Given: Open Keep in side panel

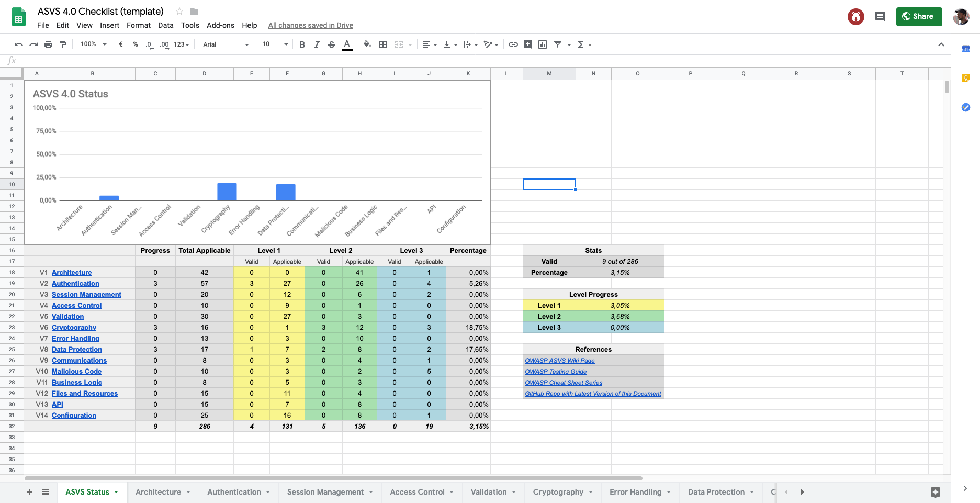Looking at the screenshot, I should [x=966, y=78].
